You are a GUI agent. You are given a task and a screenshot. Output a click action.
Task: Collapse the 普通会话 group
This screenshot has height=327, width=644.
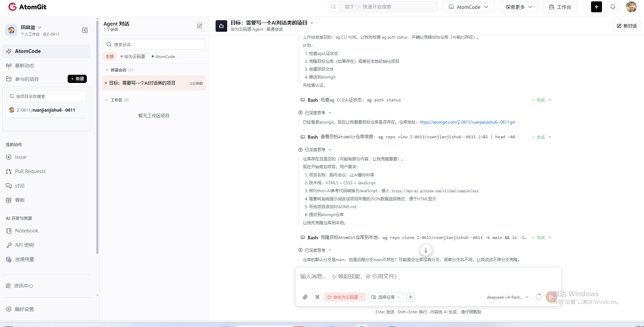[x=119, y=70]
